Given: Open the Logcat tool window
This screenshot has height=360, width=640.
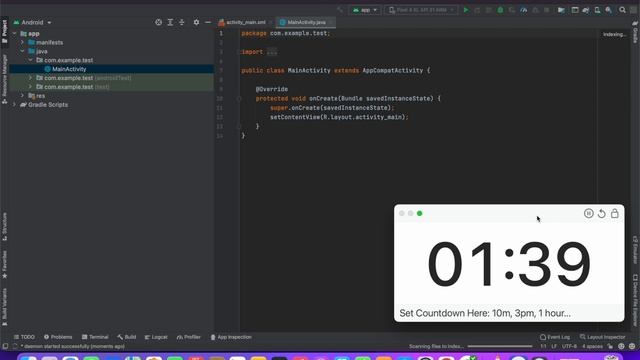Looking at the screenshot, I should pyautogui.click(x=156, y=337).
